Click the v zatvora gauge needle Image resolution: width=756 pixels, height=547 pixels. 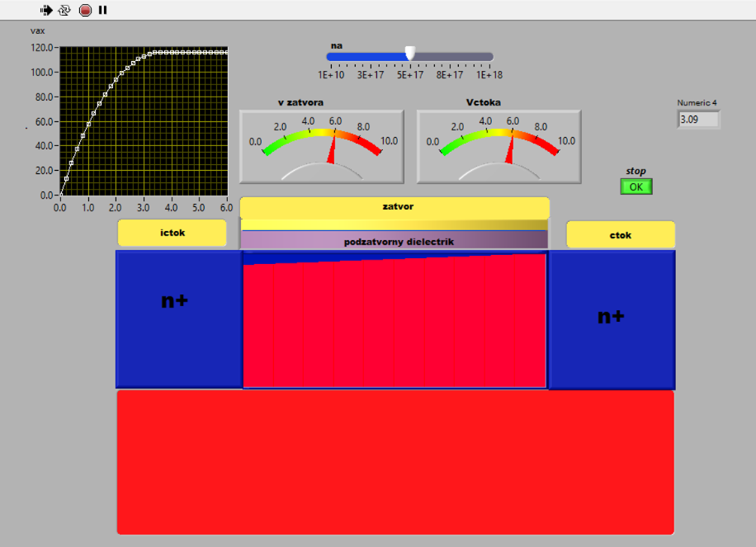coord(332,151)
